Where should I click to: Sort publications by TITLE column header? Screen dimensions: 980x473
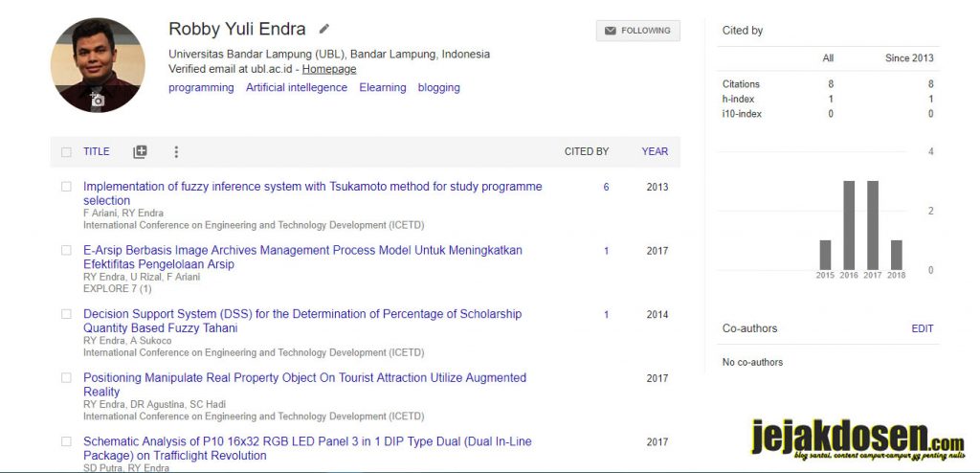tap(97, 151)
